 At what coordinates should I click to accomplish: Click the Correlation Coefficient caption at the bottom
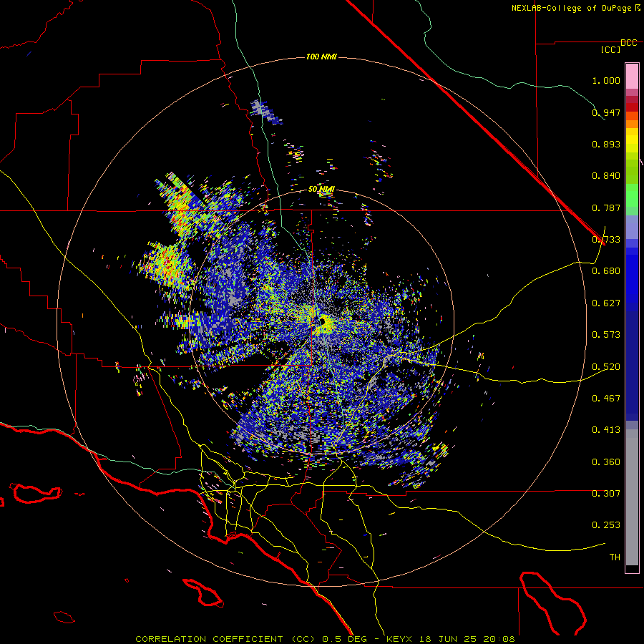(x=325, y=639)
